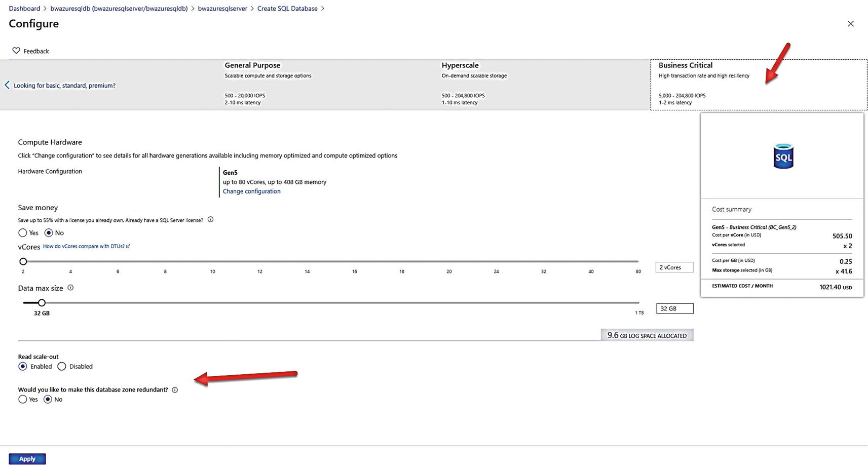
Task: Click the vCores slider handle
Action: pyautogui.click(x=23, y=261)
